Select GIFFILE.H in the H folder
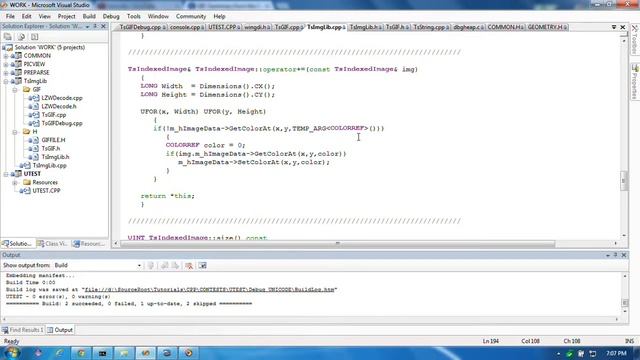Image resolution: width=640 pixels, height=360 pixels. tap(53, 140)
